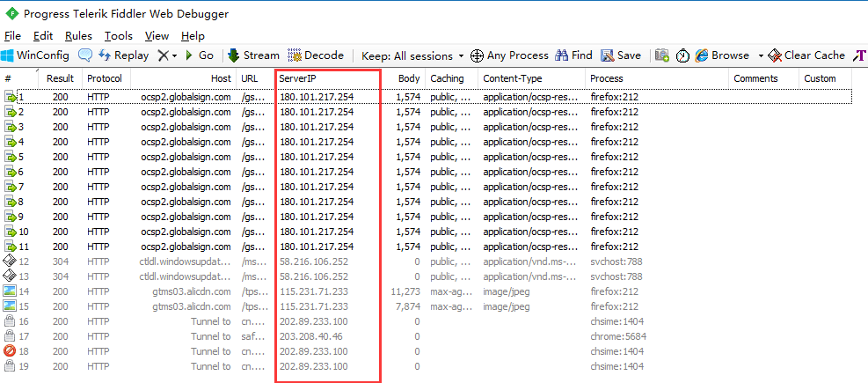The width and height of the screenshot is (868, 383).
Task: Open Keep: All sessions dropdown
Action: click(x=412, y=55)
